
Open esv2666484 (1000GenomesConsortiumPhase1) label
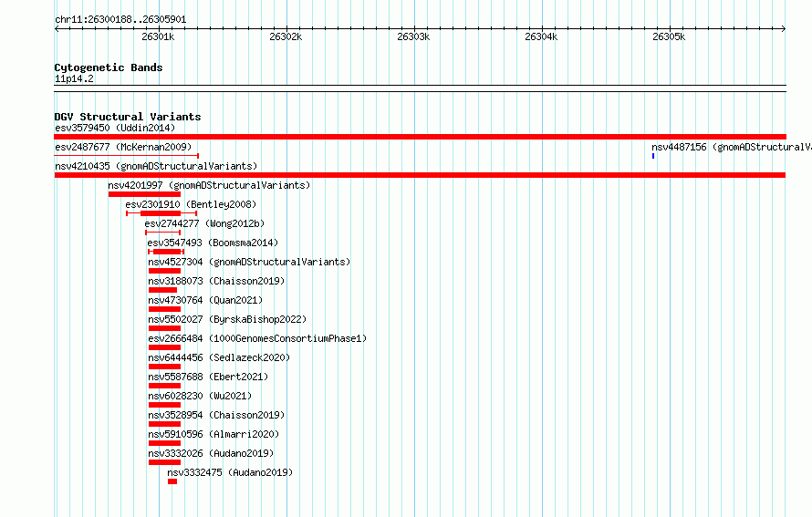pyautogui.click(x=257, y=338)
